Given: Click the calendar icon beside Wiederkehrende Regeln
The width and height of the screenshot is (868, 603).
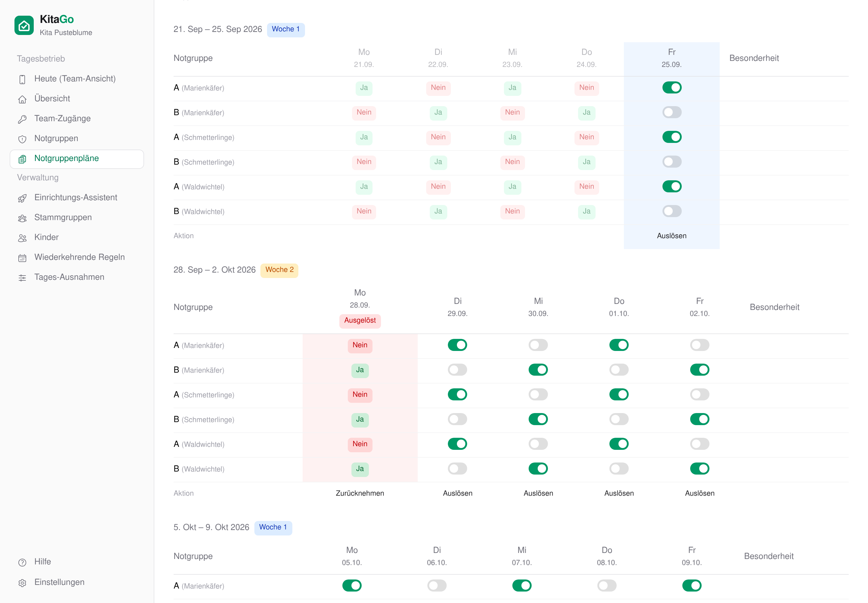Looking at the screenshot, I should click(x=22, y=258).
